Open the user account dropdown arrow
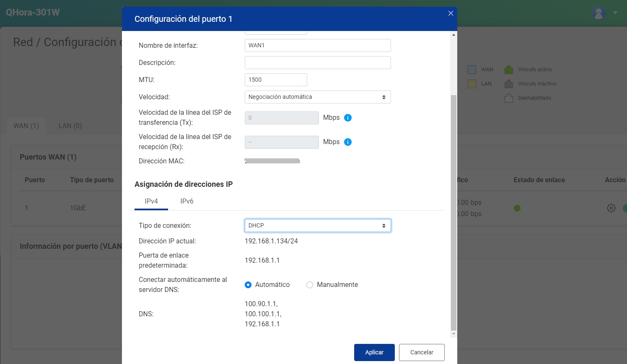 (x=615, y=13)
